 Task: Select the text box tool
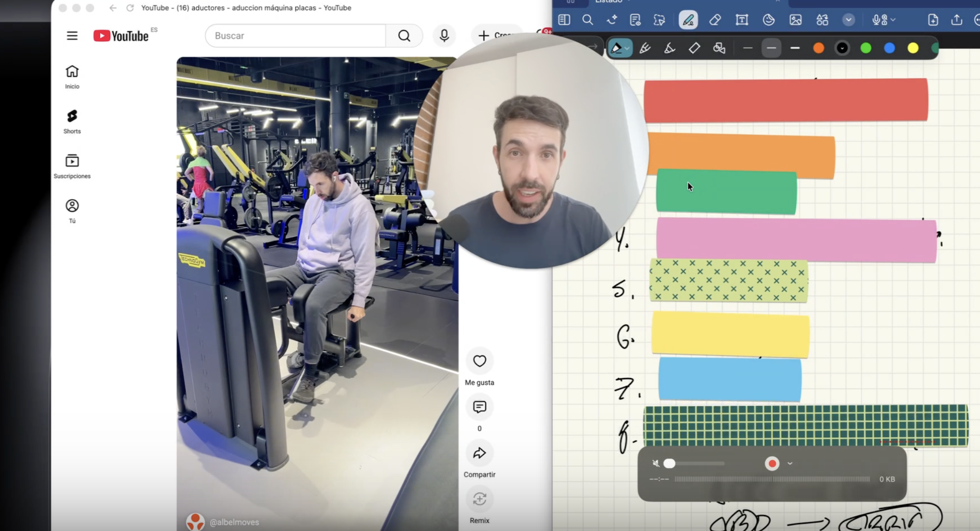[742, 20]
